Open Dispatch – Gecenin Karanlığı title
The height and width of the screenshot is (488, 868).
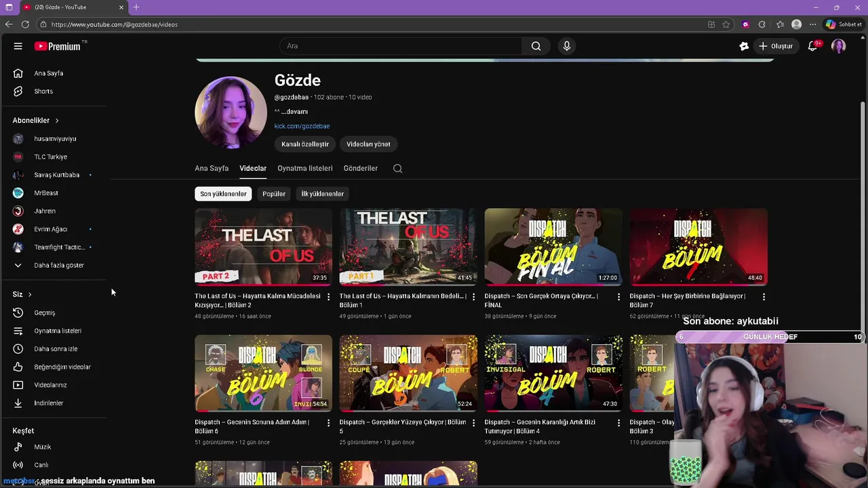coord(540,426)
